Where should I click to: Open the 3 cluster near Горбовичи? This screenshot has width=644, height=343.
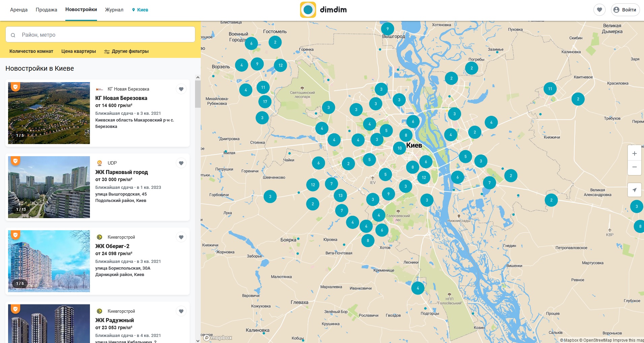[x=270, y=196]
